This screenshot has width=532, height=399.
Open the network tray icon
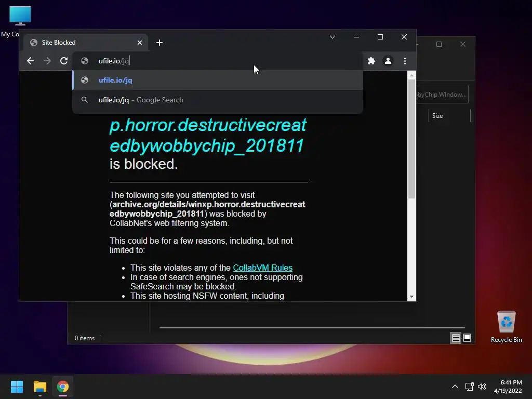point(469,387)
